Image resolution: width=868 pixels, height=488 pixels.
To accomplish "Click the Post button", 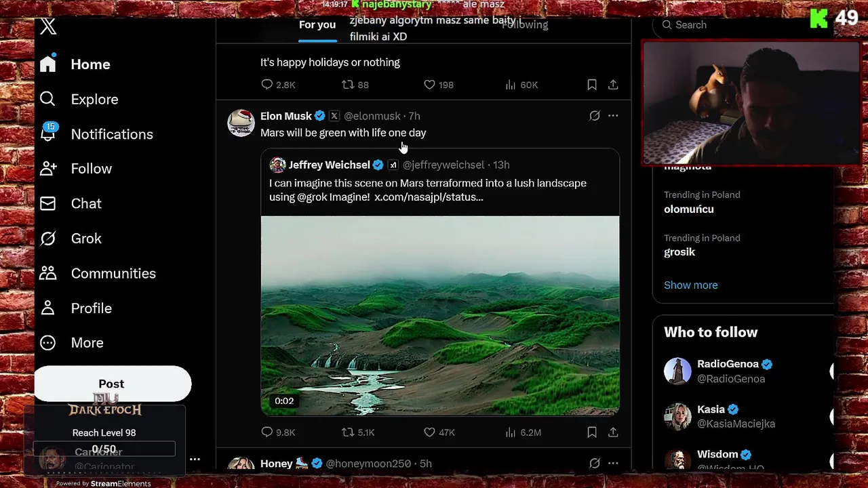I will (113, 384).
